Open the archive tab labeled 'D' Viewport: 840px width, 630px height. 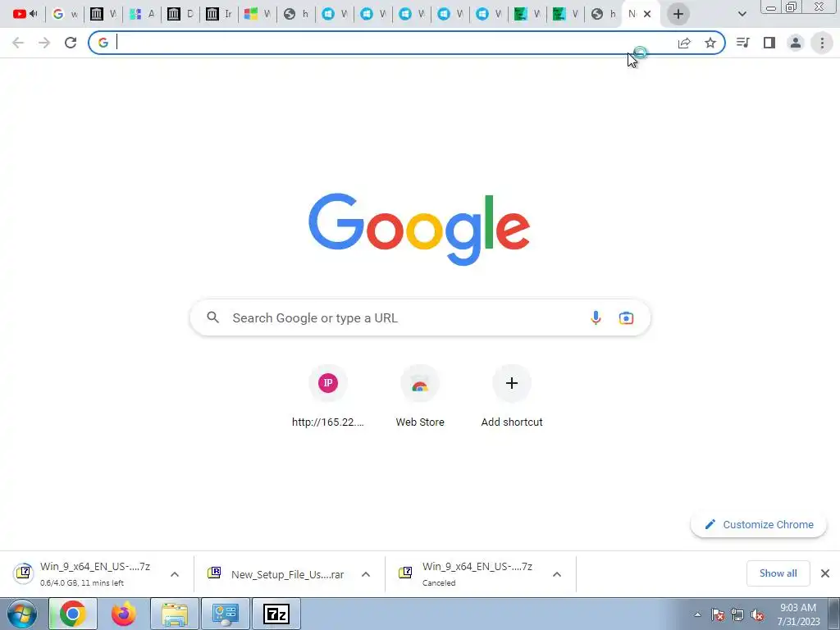[x=180, y=14]
